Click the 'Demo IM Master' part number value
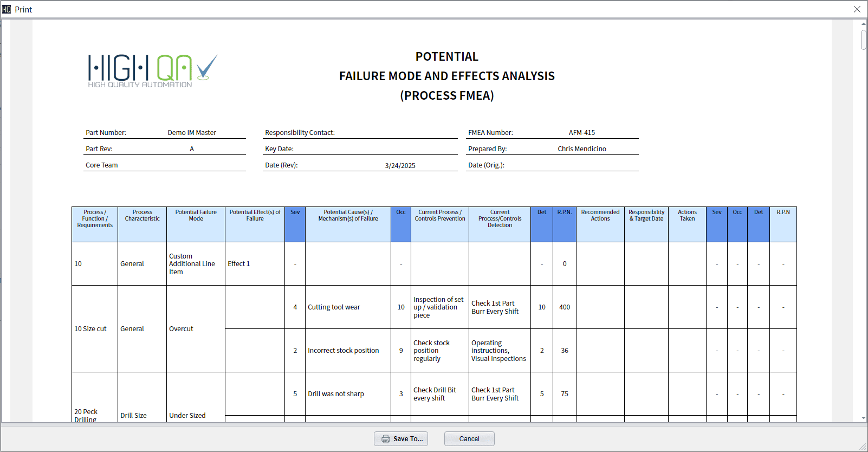Viewport: 868px width, 452px height. click(x=192, y=132)
